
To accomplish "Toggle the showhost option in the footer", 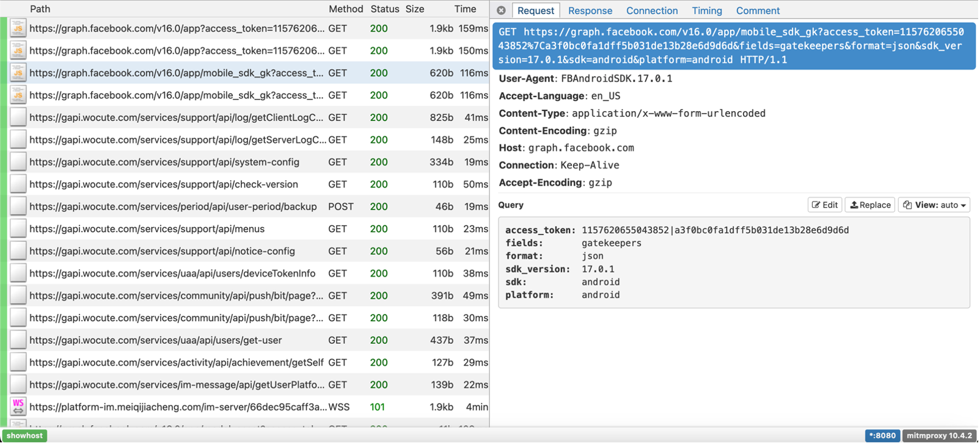I will [x=25, y=435].
